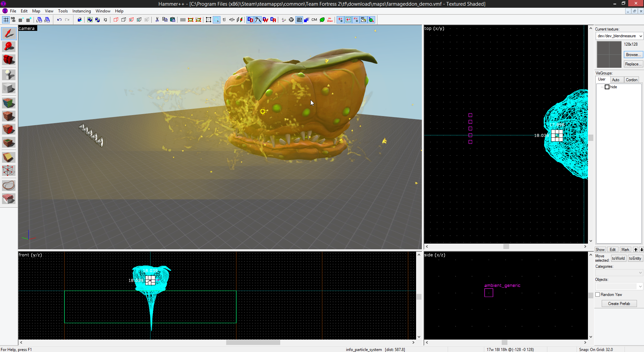Switch to the Cordon VisGroups tab
The width and height of the screenshot is (644, 352).
pos(631,80)
